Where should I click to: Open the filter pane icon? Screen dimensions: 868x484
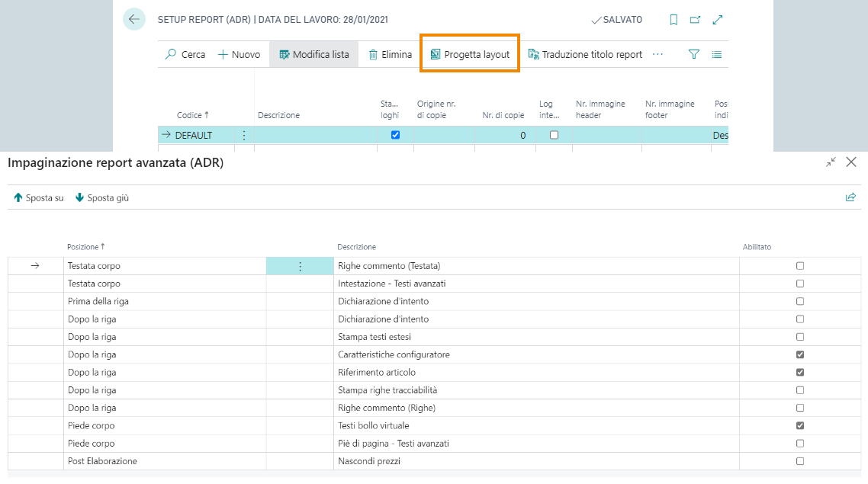(x=694, y=54)
